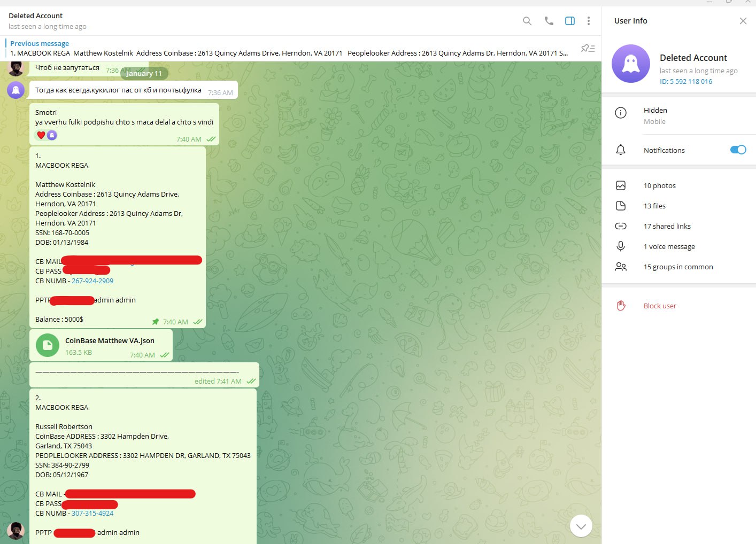Click the sender avatar beside the top message
756x544 pixels.
pos(16,68)
